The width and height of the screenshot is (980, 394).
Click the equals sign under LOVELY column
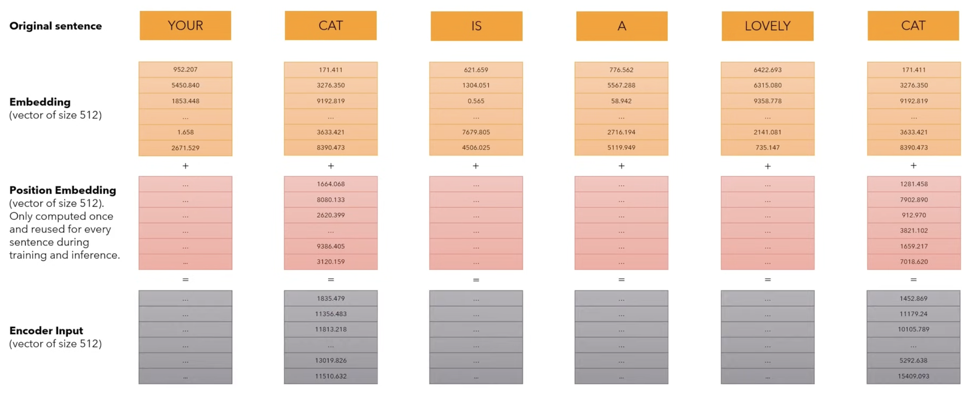767,280
